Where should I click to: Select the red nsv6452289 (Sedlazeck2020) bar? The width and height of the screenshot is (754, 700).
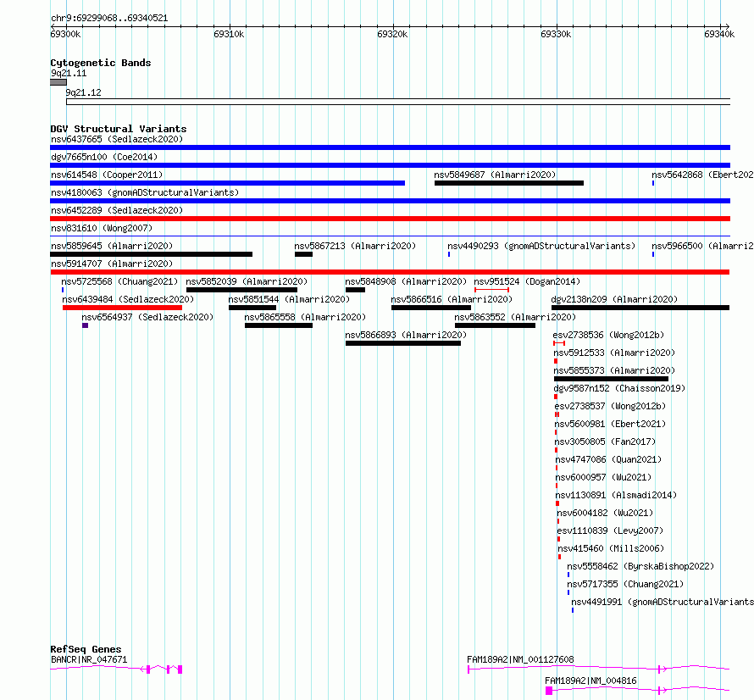pyautogui.click(x=390, y=219)
